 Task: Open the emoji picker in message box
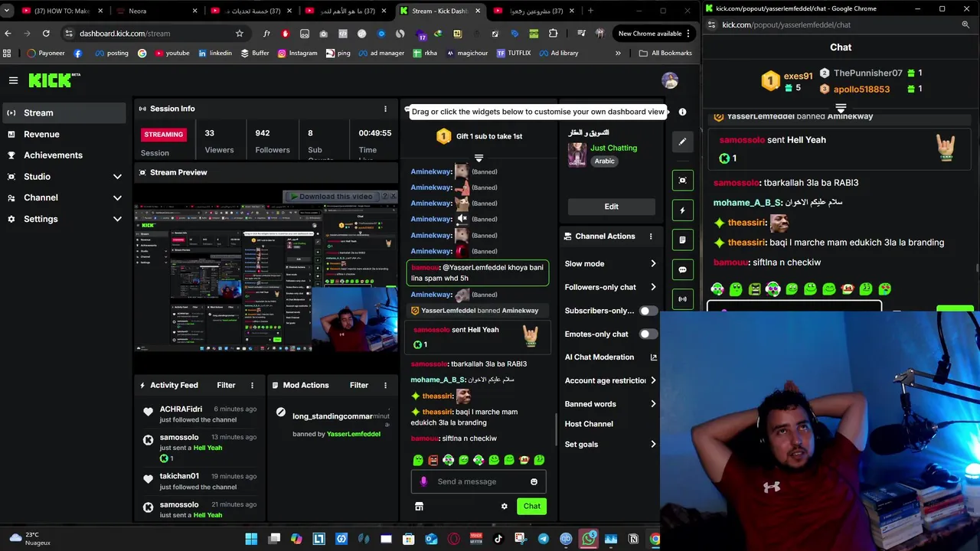(534, 481)
